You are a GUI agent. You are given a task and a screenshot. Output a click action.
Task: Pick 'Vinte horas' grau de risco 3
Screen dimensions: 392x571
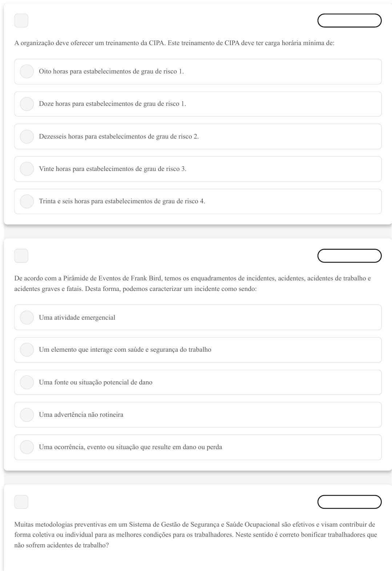click(27, 169)
